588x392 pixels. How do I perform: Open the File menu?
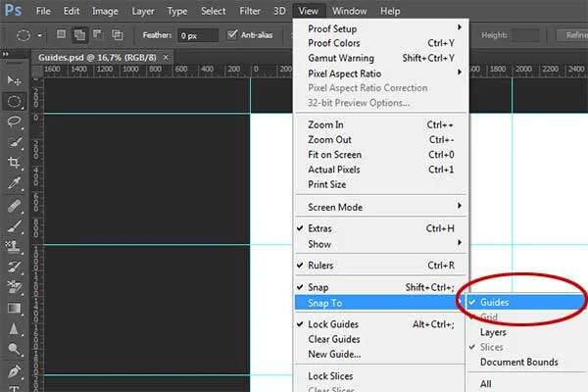[x=43, y=11]
